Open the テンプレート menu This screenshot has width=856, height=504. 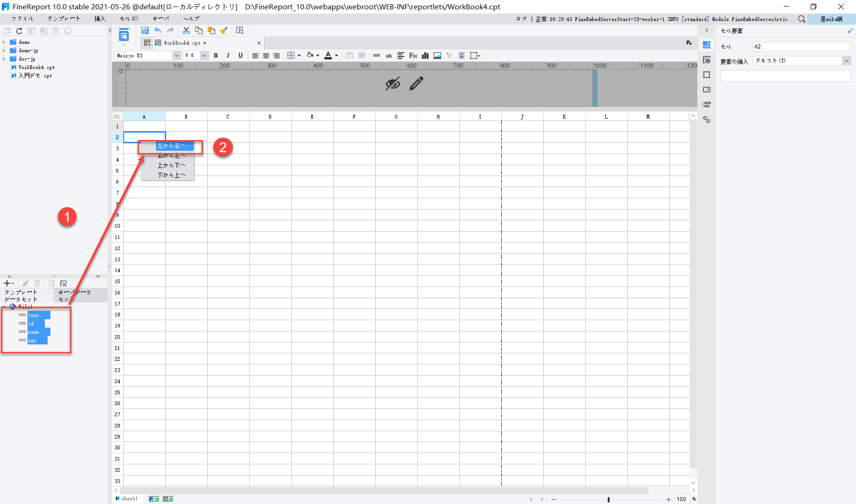(x=63, y=18)
